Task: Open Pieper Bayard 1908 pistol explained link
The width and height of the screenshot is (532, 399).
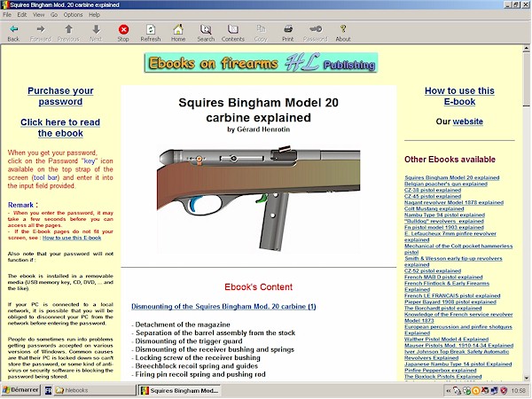Action: [450, 301]
